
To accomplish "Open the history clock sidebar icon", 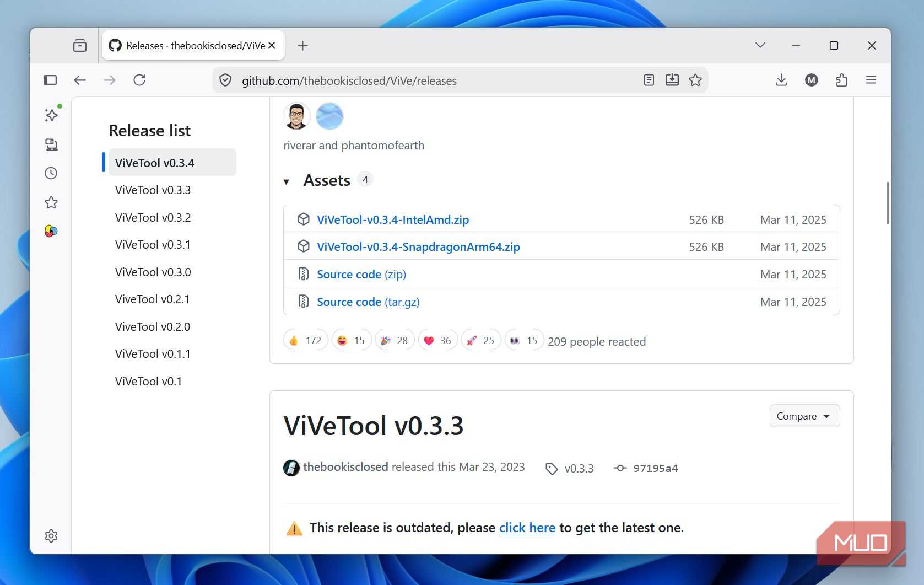I will (x=51, y=173).
